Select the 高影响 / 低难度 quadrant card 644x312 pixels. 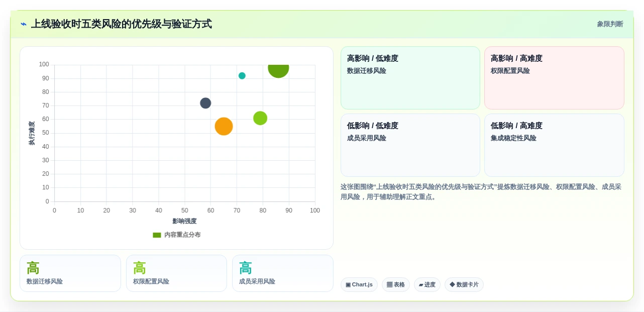[410, 78]
